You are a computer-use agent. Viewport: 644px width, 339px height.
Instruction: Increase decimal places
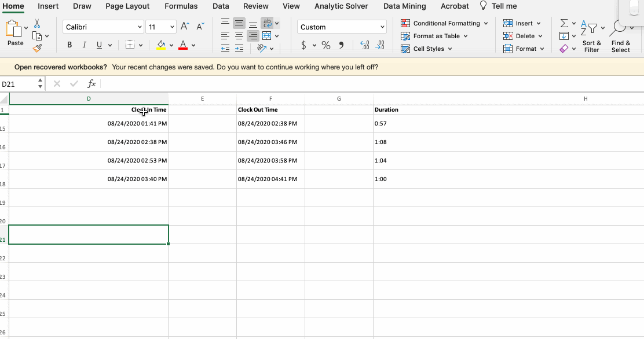(365, 44)
